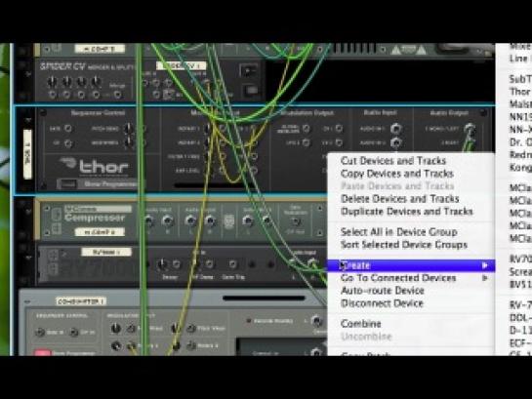Click the COMP 2 name label on the Compressor
The width and height of the screenshot is (532, 399).
click(x=100, y=232)
